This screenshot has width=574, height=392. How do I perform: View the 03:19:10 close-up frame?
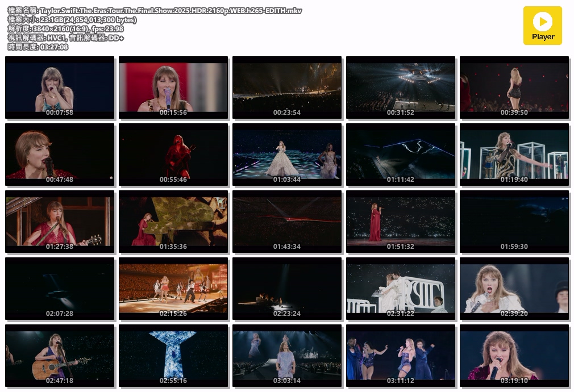click(x=514, y=356)
